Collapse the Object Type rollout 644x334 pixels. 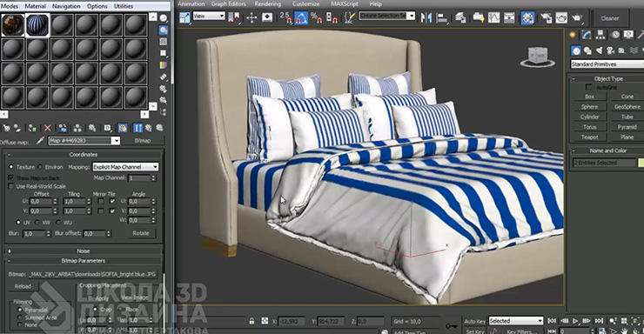point(607,78)
